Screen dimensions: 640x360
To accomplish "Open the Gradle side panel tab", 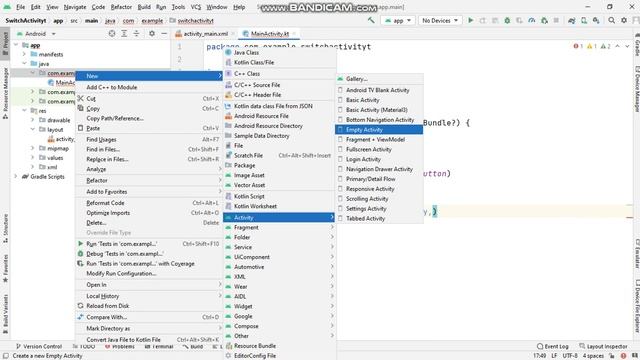I will click(636, 44).
